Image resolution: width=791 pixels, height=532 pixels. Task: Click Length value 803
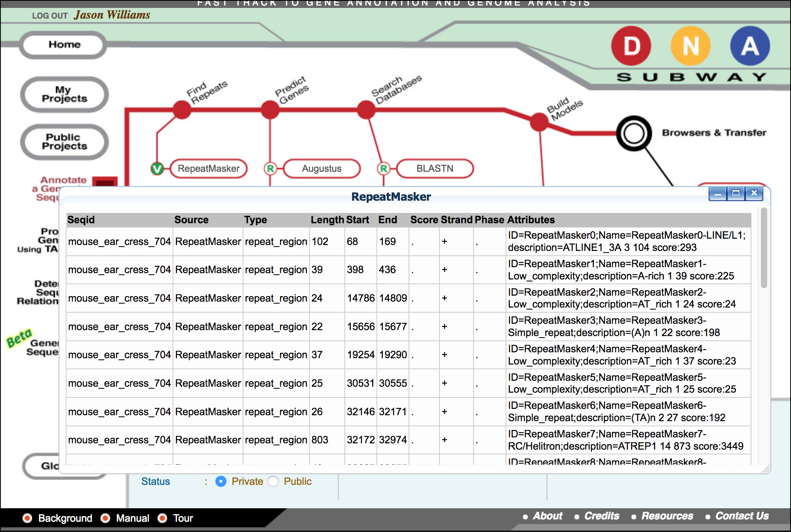(x=320, y=440)
